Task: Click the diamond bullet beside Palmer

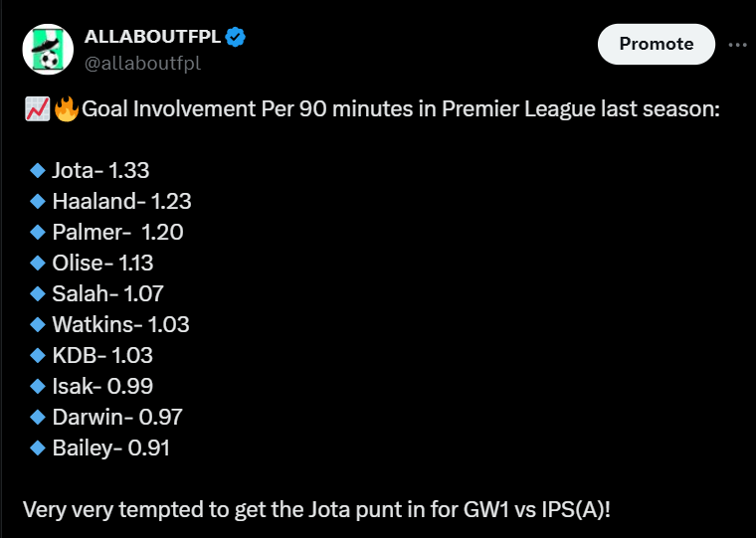Action: [38, 232]
